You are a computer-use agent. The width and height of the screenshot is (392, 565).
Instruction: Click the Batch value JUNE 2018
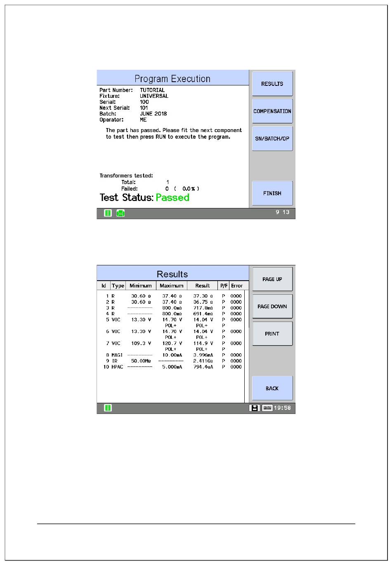tap(153, 114)
